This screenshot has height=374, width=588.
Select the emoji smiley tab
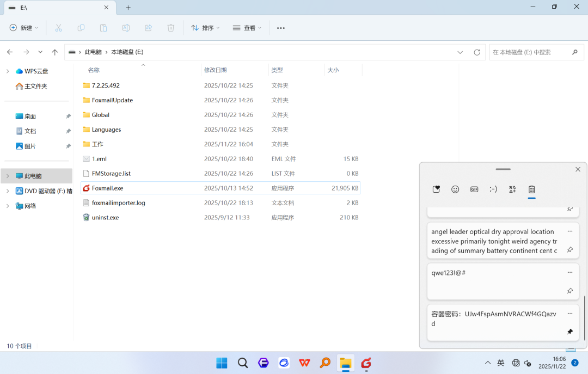click(455, 189)
